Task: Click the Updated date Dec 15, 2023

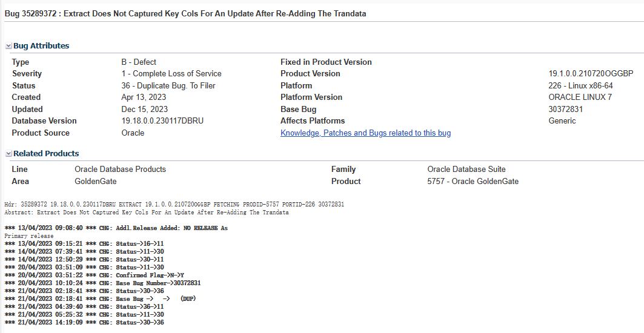Action: [144, 109]
